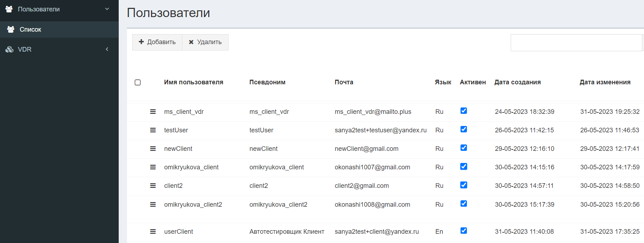This screenshot has height=243, width=644.
Task: Click the VDR cubes icon in sidebar
Action: tap(9, 49)
